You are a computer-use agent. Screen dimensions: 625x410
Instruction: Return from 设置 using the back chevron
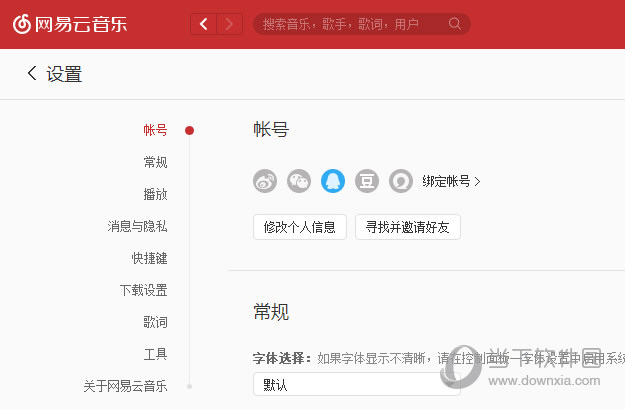point(32,73)
